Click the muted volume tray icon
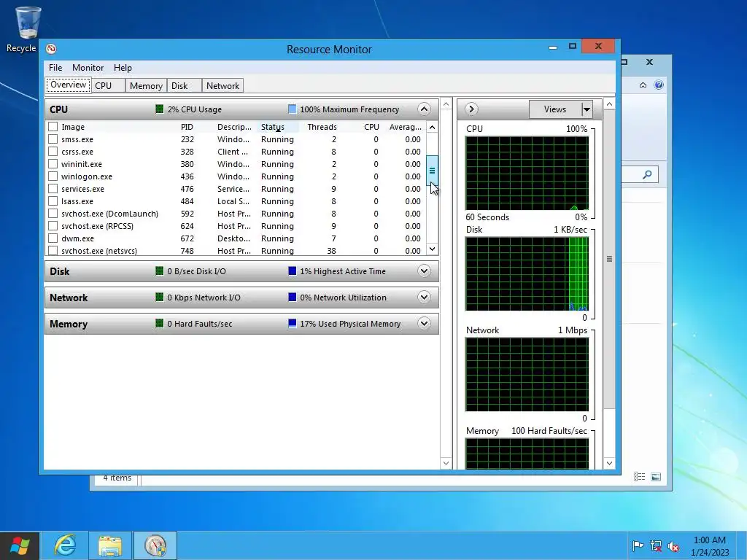This screenshot has width=747, height=560. [673, 545]
